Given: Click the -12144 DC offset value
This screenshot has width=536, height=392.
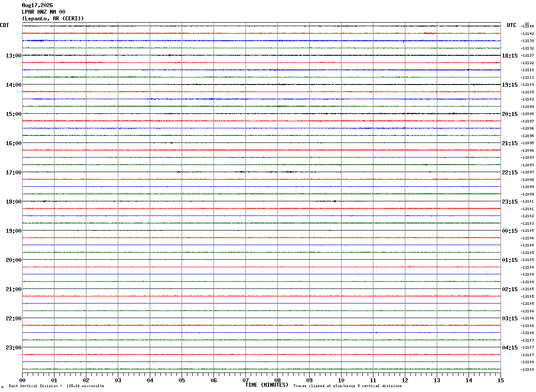Looking at the screenshot, I should (x=527, y=27).
